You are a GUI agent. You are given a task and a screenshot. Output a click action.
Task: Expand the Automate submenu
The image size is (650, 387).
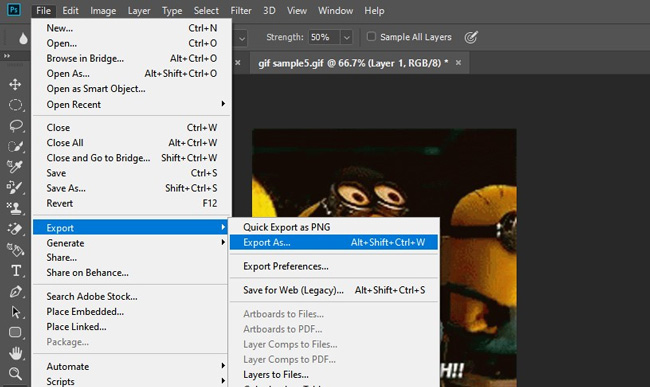pyautogui.click(x=131, y=366)
